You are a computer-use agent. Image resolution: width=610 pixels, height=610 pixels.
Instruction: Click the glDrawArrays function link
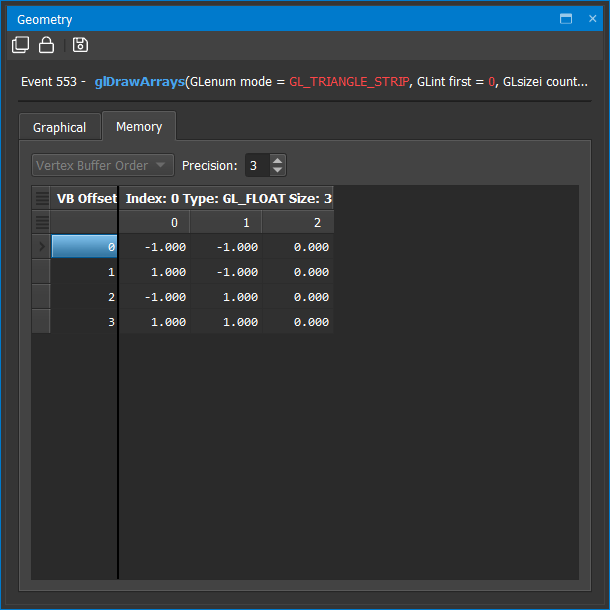139,81
